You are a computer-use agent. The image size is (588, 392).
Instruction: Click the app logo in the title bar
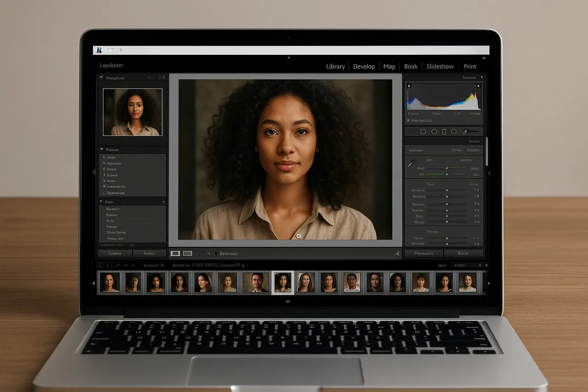coord(99,50)
